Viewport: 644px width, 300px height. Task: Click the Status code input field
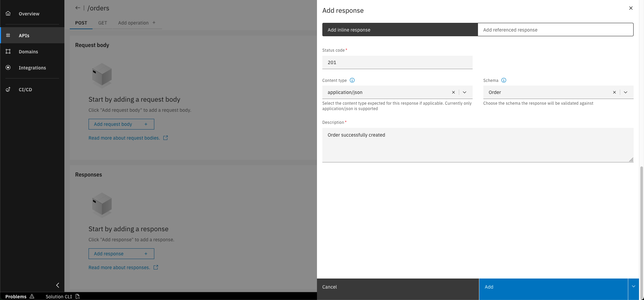coord(397,62)
